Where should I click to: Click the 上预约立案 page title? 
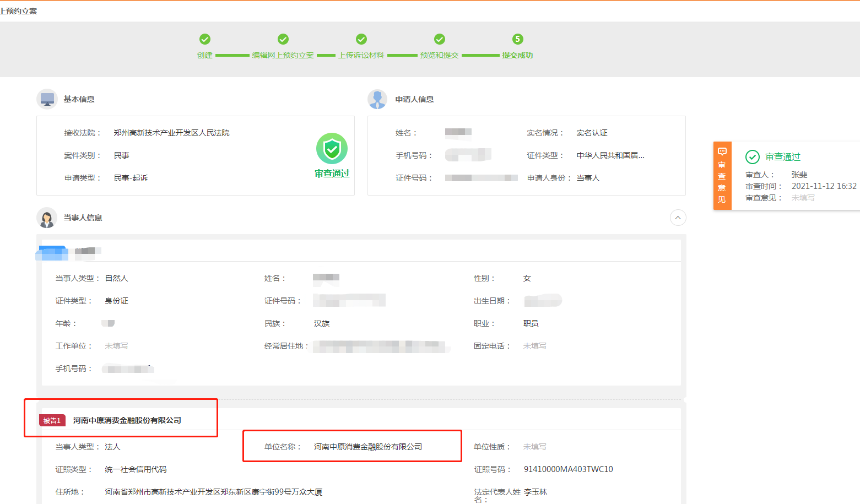pyautogui.click(x=19, y=11)
